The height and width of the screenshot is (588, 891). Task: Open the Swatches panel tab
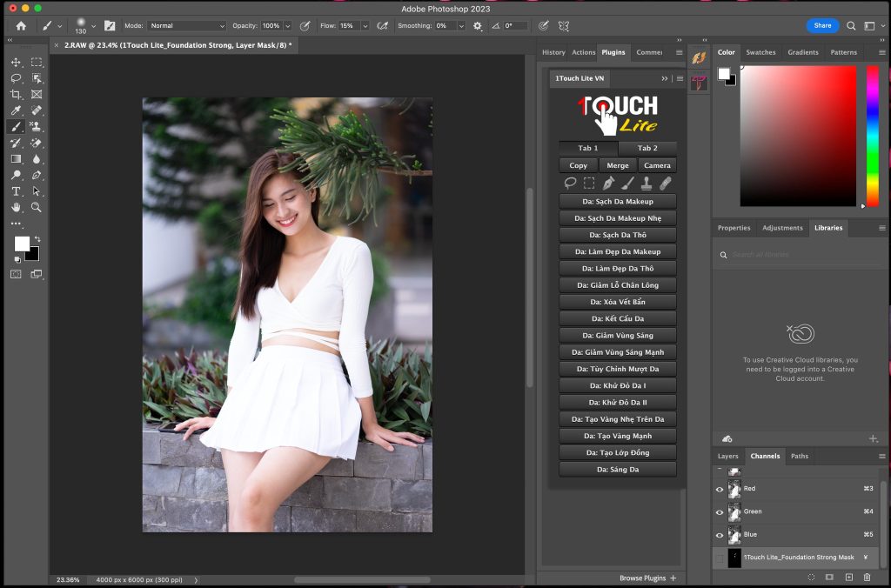[x=760, y=52]
